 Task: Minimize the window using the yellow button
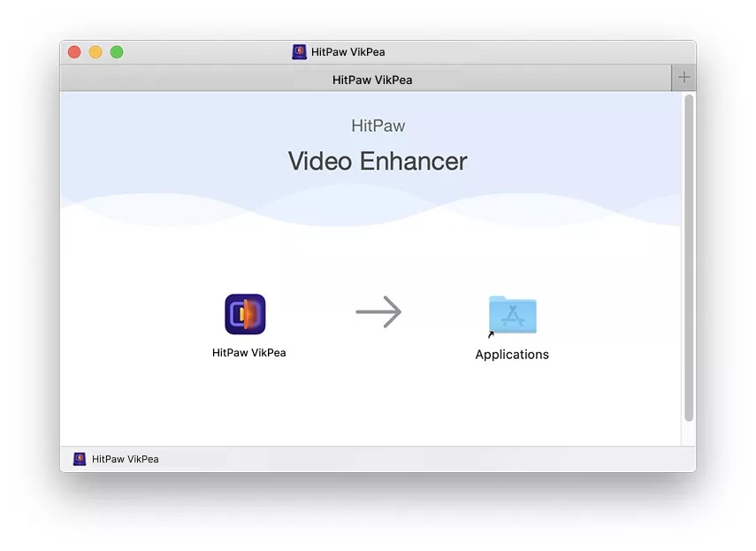[95, 52]
